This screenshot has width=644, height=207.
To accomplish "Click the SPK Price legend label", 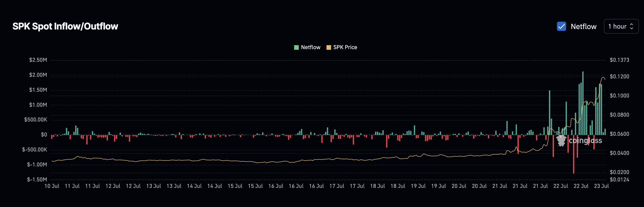I will click(345, 47).
